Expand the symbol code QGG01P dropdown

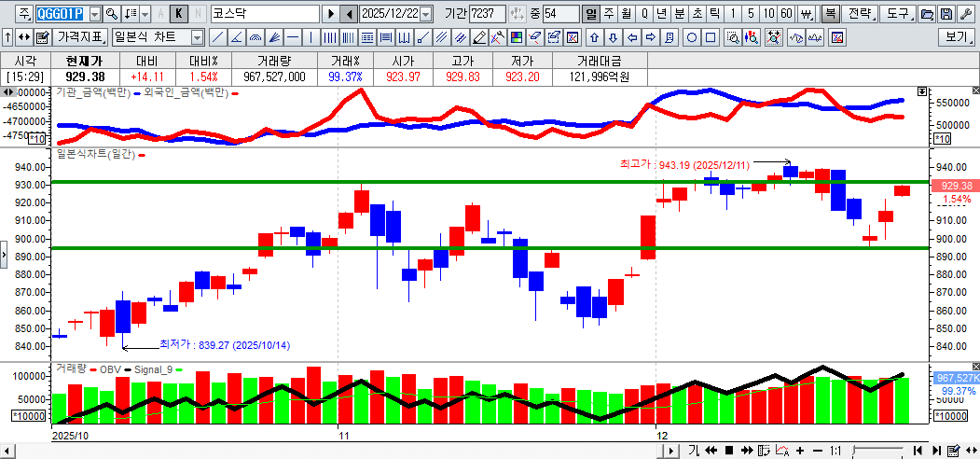click(94, 14)
